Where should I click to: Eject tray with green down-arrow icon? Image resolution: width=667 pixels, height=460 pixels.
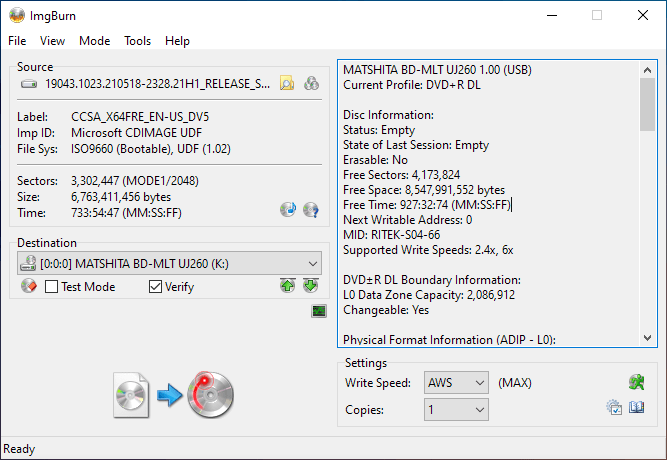(x=311, y=286)
